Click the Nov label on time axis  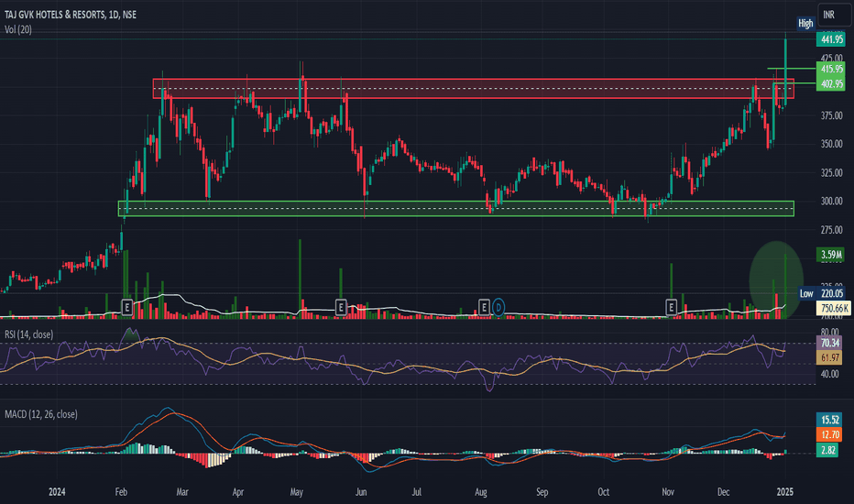[x=668, y=492]
